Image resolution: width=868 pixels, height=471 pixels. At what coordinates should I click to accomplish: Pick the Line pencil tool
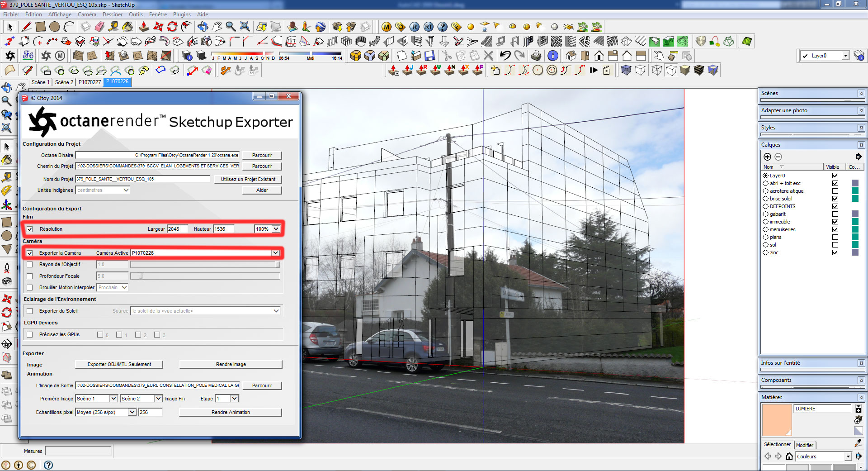tap(26, 27)
